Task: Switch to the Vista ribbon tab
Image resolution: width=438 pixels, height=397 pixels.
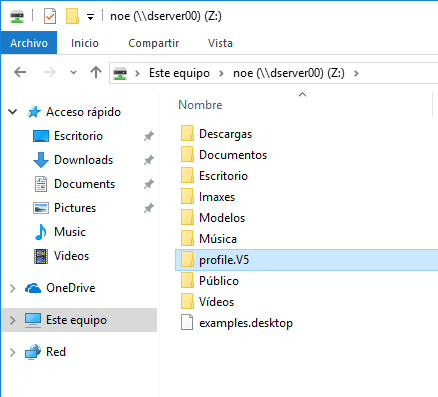Action: tap(220, 43)
